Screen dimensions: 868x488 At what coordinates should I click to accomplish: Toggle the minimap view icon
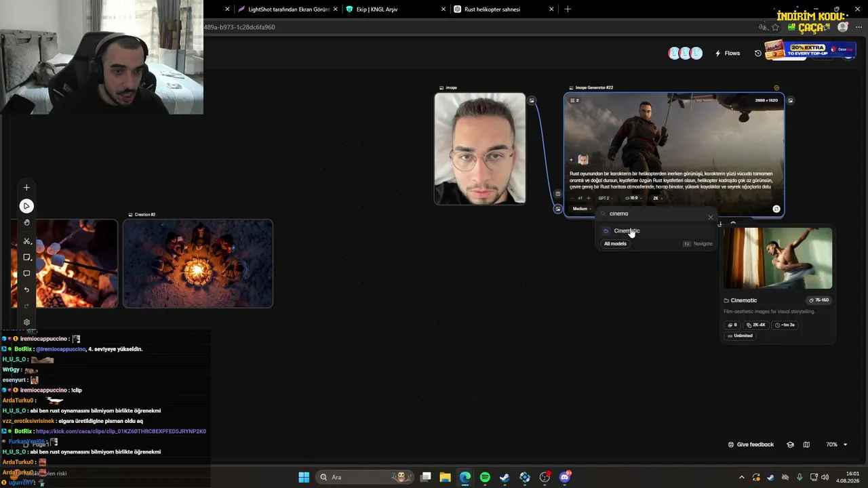pos(806,445)
